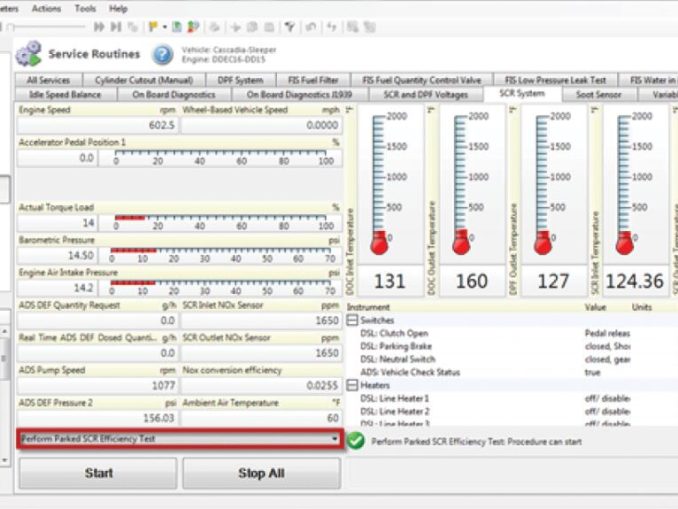The image size is (678, 509).
Task: Click the yellow flag toolbar icon
Action: click(151, 27)
